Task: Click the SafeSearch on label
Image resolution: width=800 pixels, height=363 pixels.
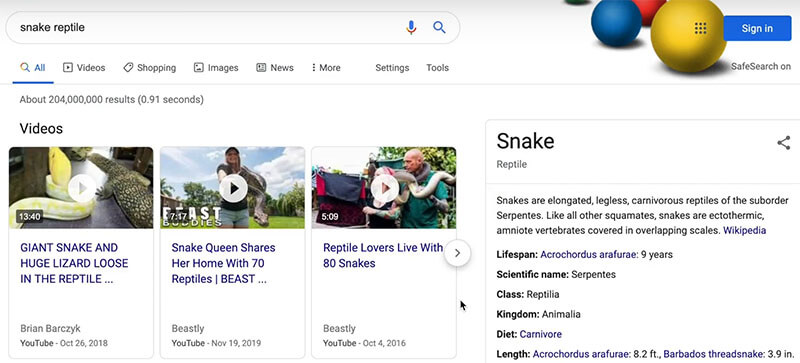Action: point(761,66)
